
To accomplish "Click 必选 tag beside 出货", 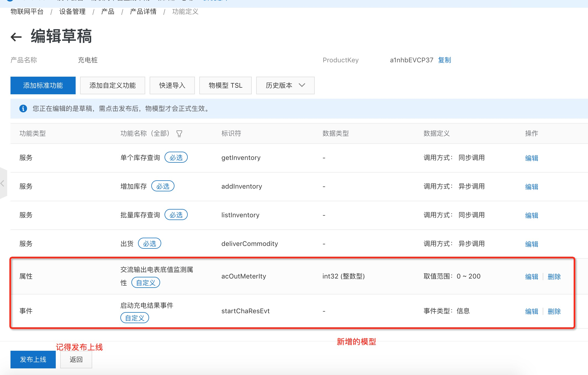I will [x=150, y=243].
